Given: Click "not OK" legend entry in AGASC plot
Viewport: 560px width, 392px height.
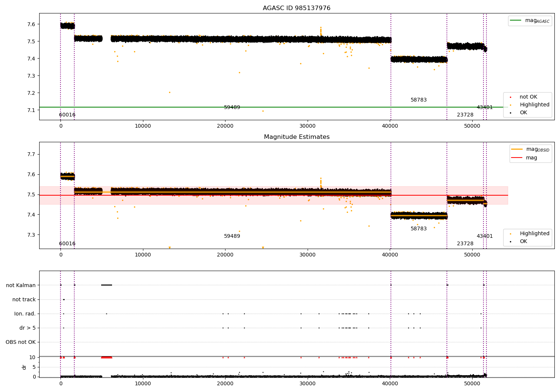Looking at the screenshot, I should click(x=528, y=97).
